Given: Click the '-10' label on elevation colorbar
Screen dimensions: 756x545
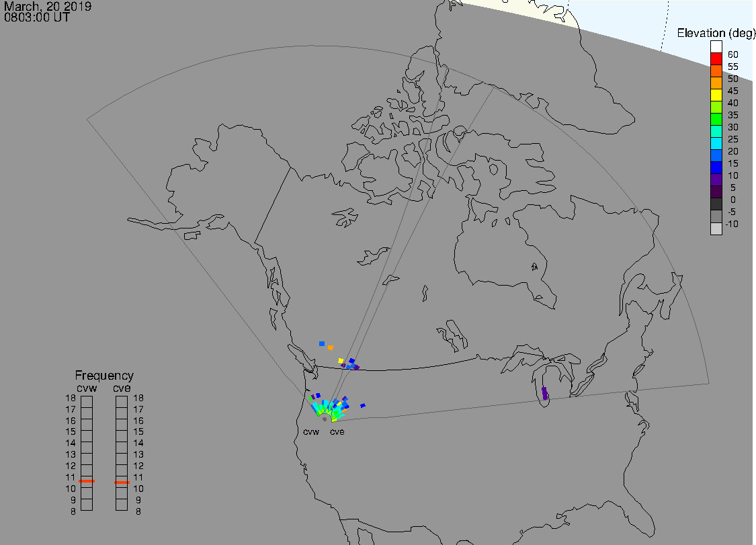Looking at the screenshot, I should point(732,224).
